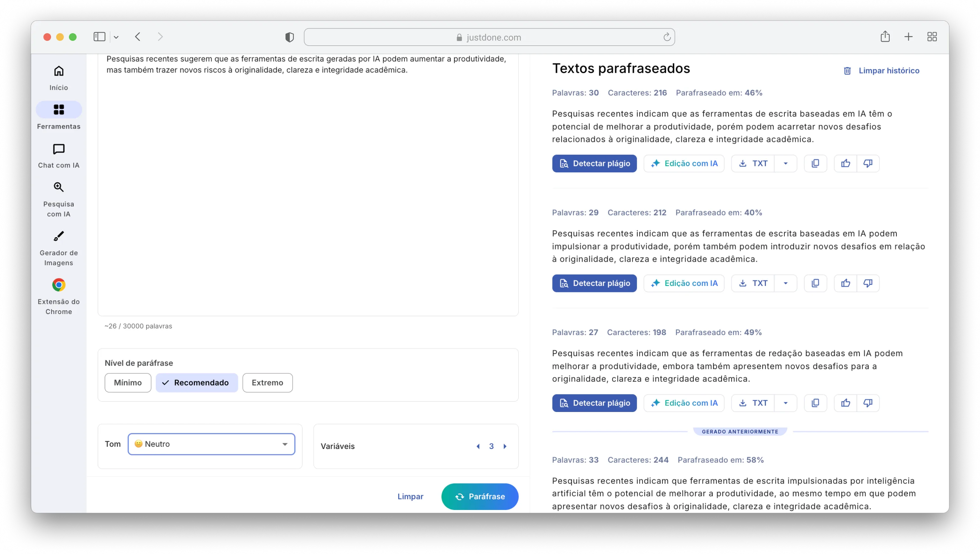Thumbs up the first paraphrased result
This screenshot has height=554, width=980.
click(845, 163)
